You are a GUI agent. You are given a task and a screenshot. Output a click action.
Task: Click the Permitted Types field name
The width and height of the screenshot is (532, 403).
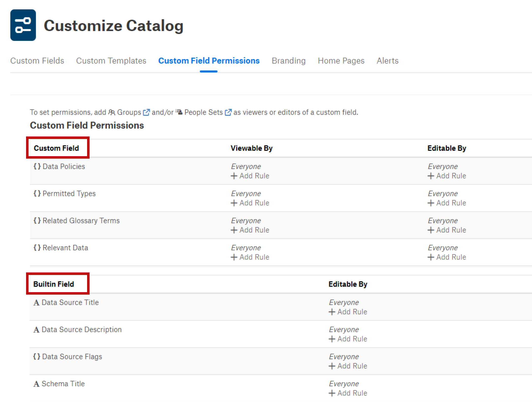[69, 194]
